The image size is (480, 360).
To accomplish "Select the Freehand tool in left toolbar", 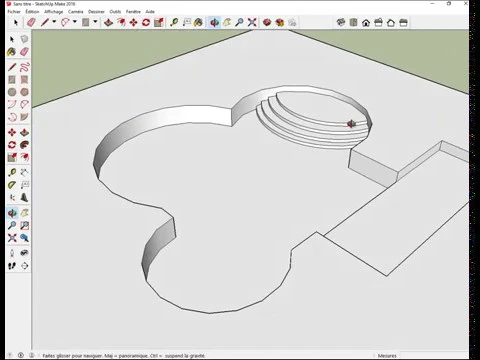I will point(24,67).
